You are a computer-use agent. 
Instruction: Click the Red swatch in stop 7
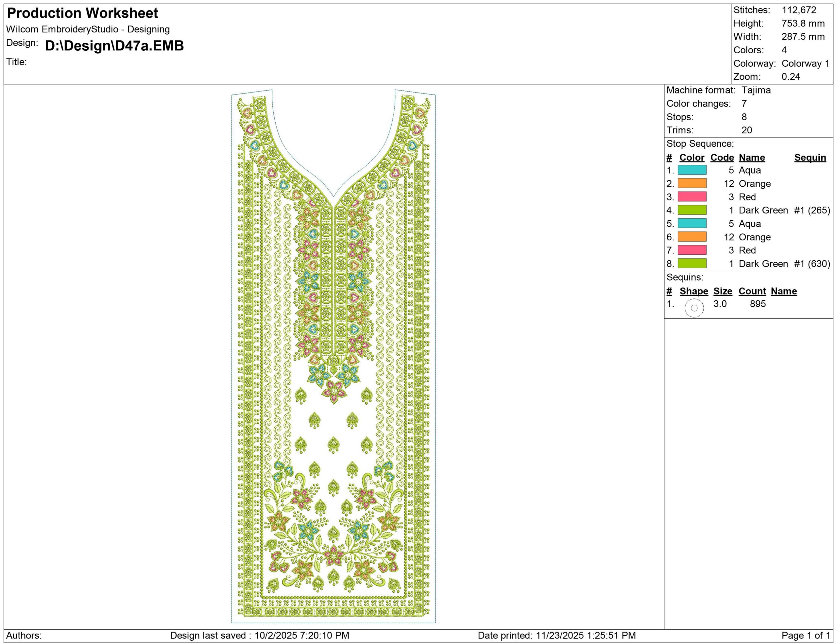click(692, 250)
